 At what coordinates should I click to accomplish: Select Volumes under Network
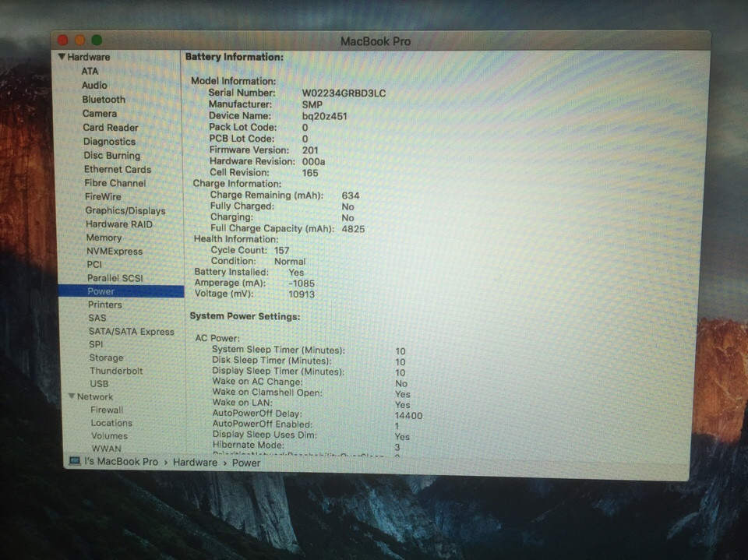coord(110,435)
